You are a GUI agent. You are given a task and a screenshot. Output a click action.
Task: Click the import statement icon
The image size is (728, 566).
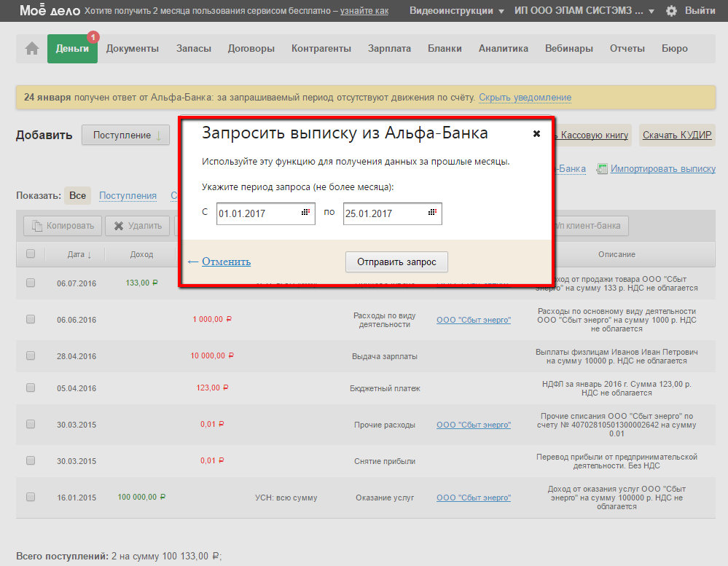[601, 168]
